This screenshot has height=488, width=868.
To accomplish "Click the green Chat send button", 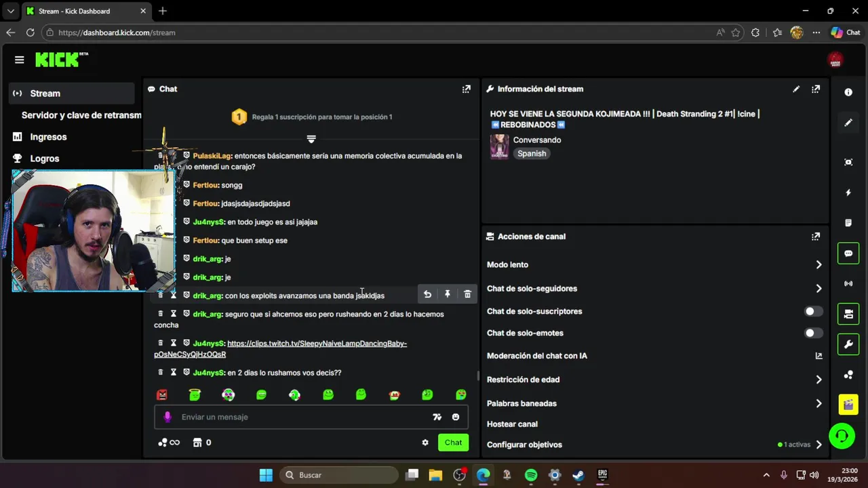I will [x=453, y=443].
